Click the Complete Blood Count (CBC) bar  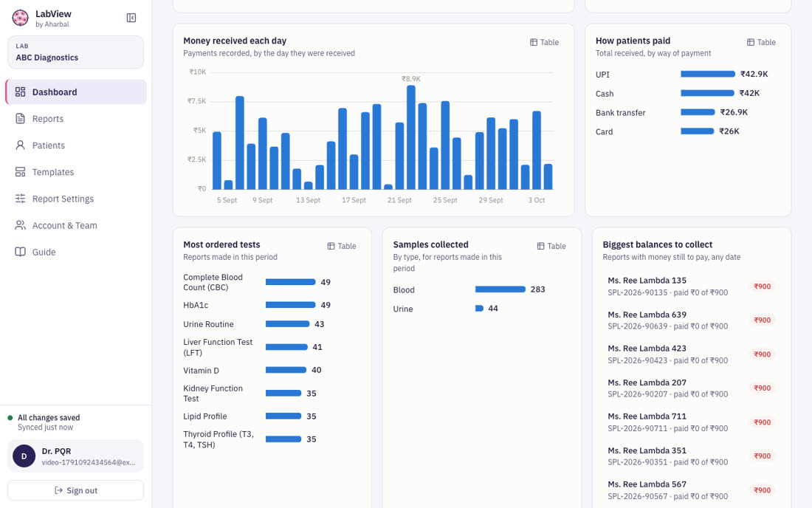click(x=291, y=282)
